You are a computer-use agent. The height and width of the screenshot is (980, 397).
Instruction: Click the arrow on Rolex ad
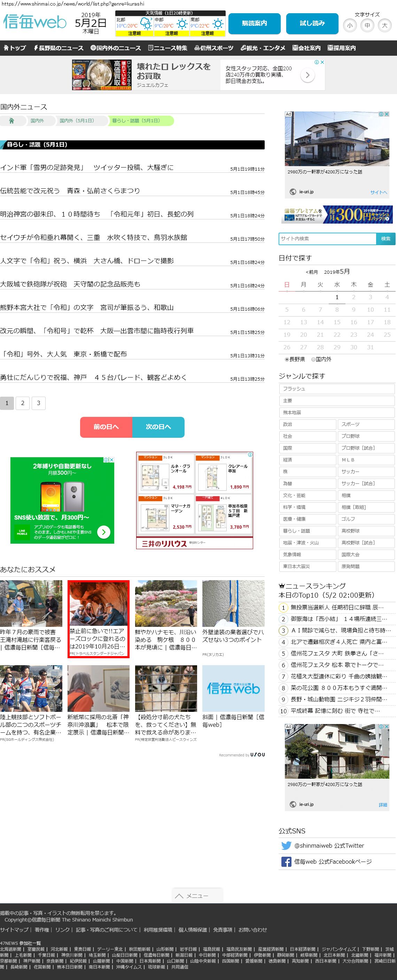tap(308, 75)
